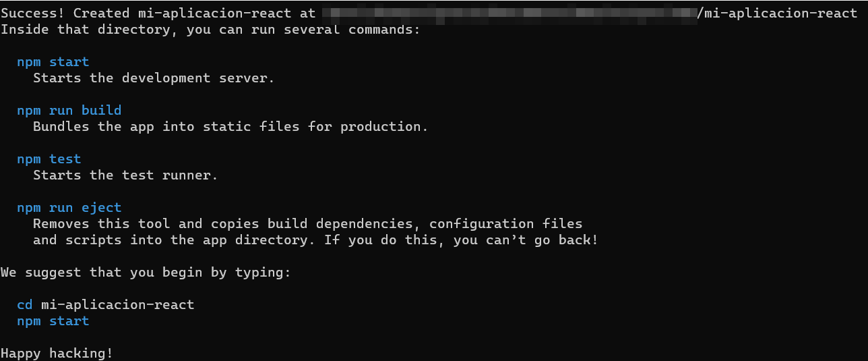The image size is (868, 361).
Task: Click 'Starts the test runner.' description
Action: tap(126, 175)
